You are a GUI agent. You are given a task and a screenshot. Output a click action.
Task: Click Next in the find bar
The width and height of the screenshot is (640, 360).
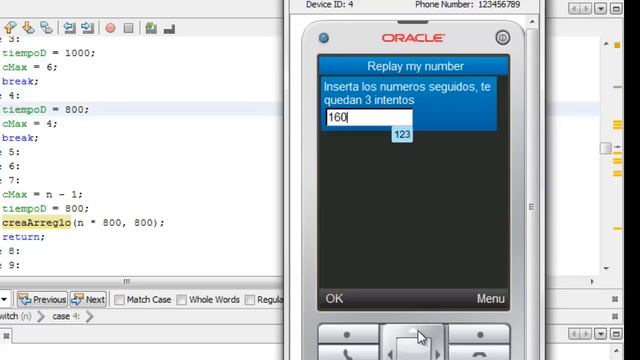point(88,300)
